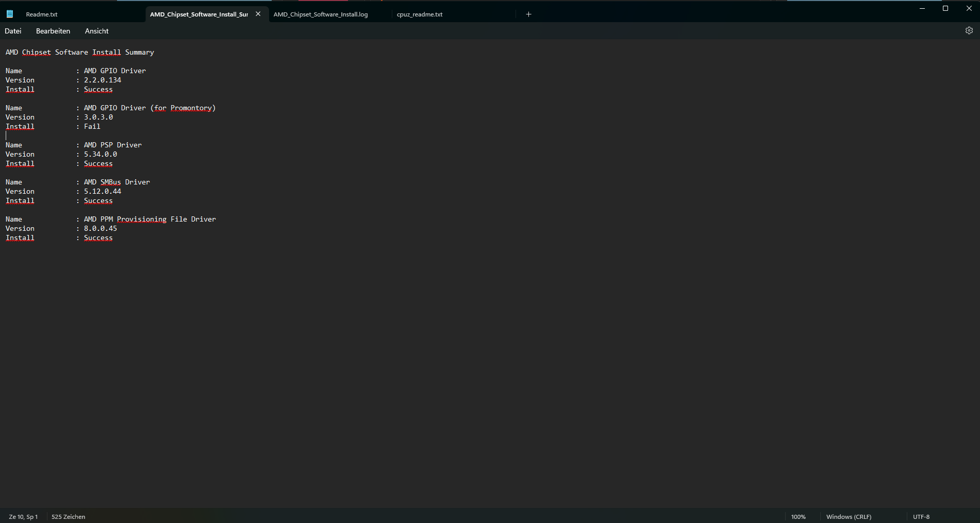Click version text 5.34.0.0
This screenshot has height=523, width=980.
tap(101, 154)
